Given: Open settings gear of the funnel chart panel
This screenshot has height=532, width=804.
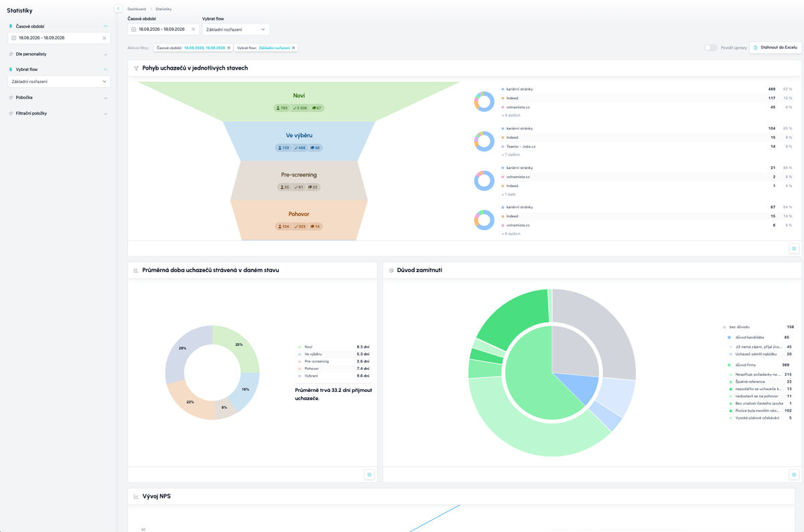Looking at the screenshot, I should [x=794, y=248].
